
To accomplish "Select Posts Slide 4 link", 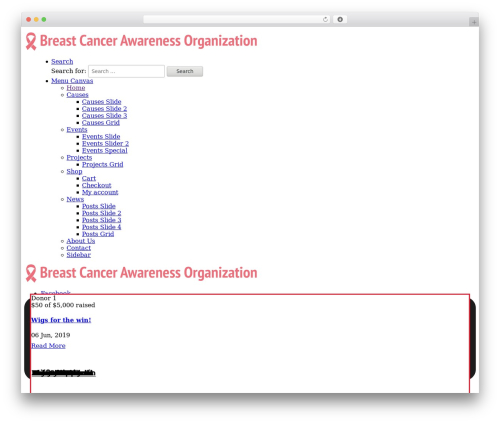I will click(102, 227).
